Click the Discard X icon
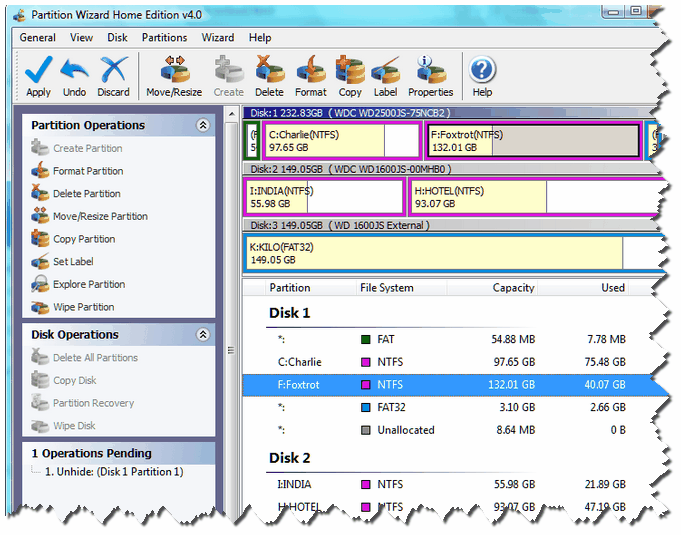 point(114,69)
